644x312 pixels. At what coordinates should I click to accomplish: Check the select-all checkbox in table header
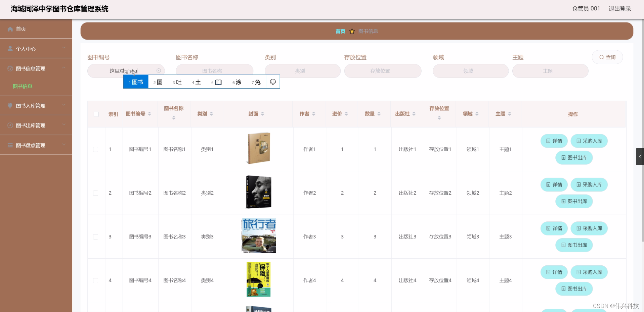pyautogui.click(x=96, y=114)
